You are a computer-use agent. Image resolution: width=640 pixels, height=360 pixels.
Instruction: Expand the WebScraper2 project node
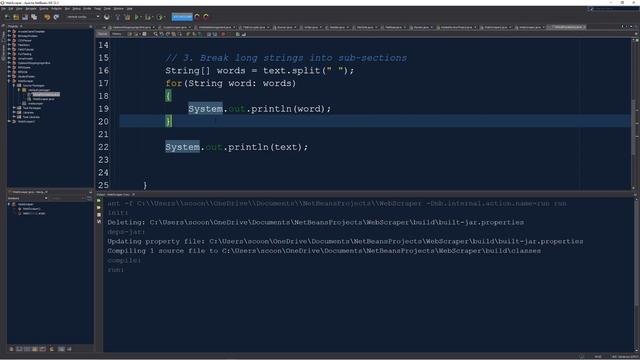9,121
